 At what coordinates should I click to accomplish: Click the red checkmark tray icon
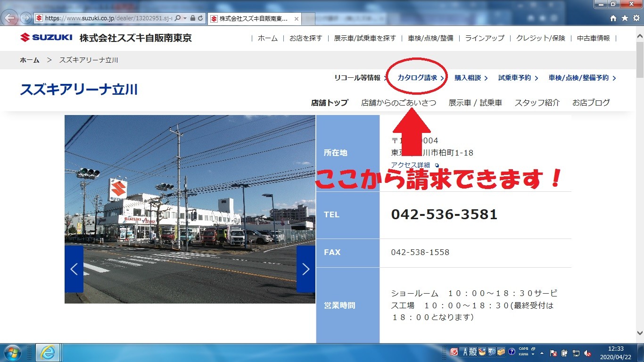point(454,352)
